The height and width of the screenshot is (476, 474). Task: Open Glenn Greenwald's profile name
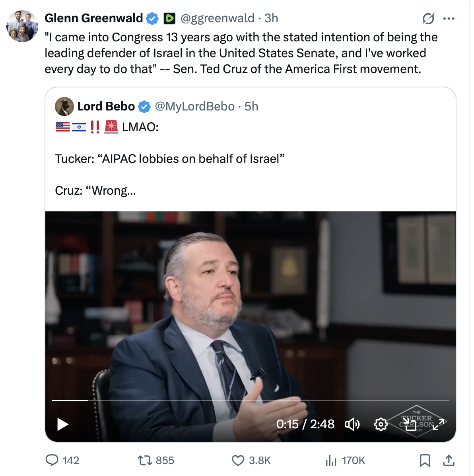(93, 18)
